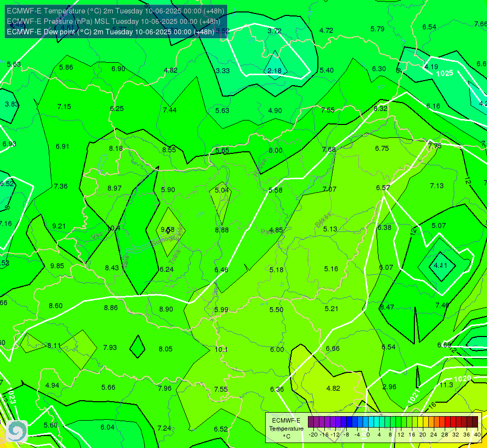
Task: Click the 10.1 dew point value
Action: click(221, 349)
